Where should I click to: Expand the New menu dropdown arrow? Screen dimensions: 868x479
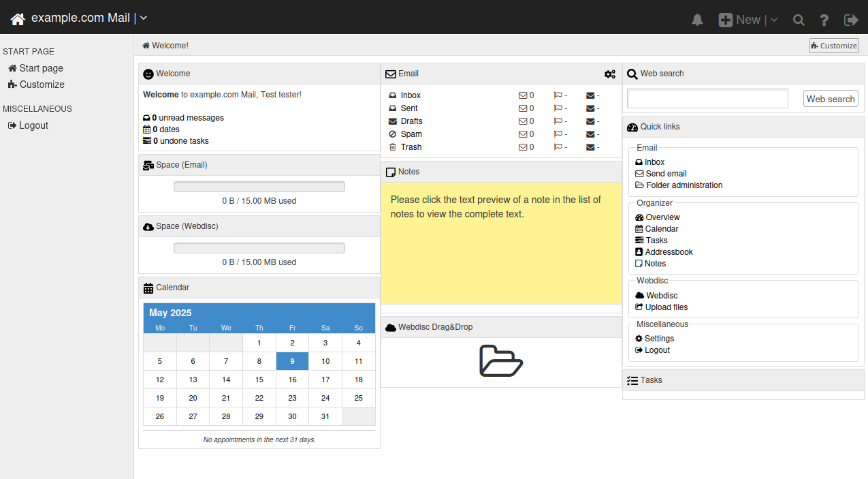click(774, 20)
